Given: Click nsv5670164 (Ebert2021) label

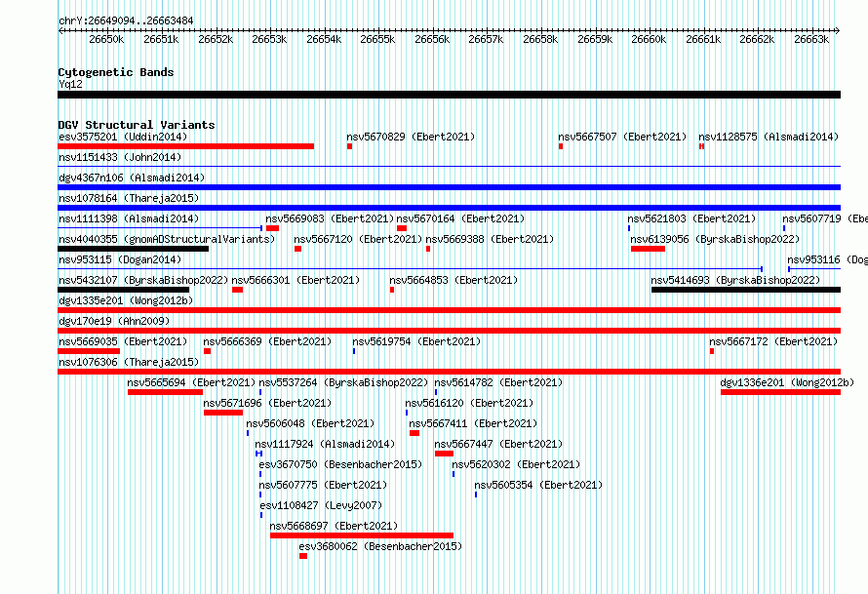Looking at the screenshot, I should click(460, 218).
